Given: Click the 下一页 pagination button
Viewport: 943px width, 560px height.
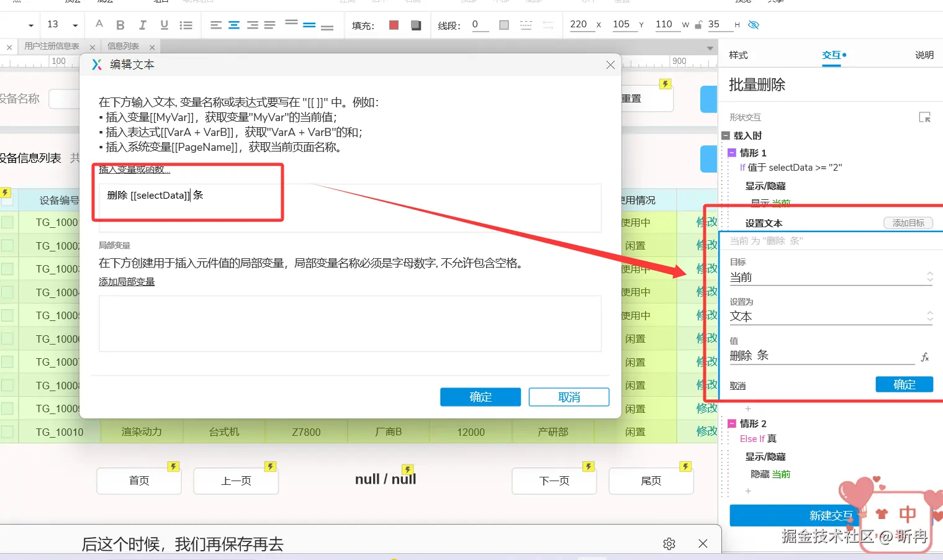Looking at the screenshot, I should (x=554, y=481).
